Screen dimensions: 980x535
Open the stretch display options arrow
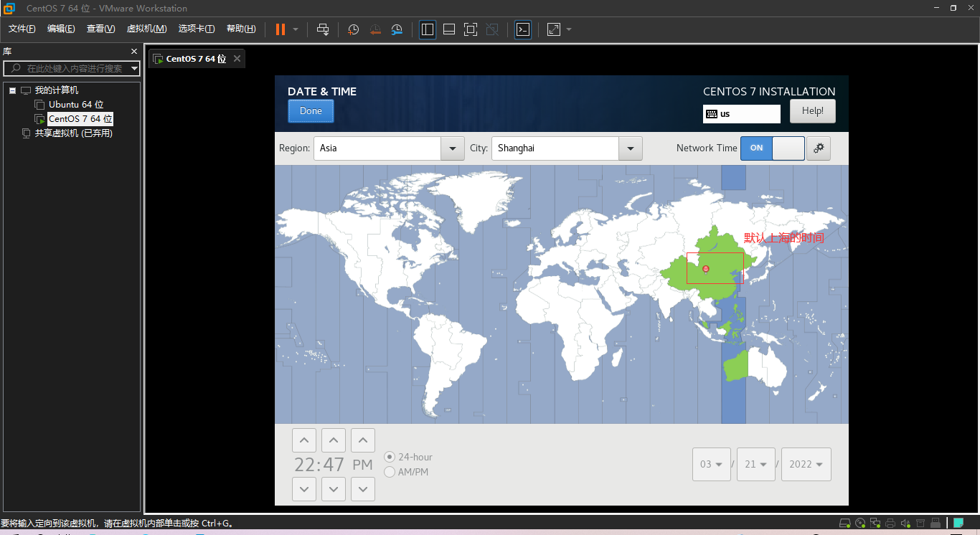(x=569, y=29)
